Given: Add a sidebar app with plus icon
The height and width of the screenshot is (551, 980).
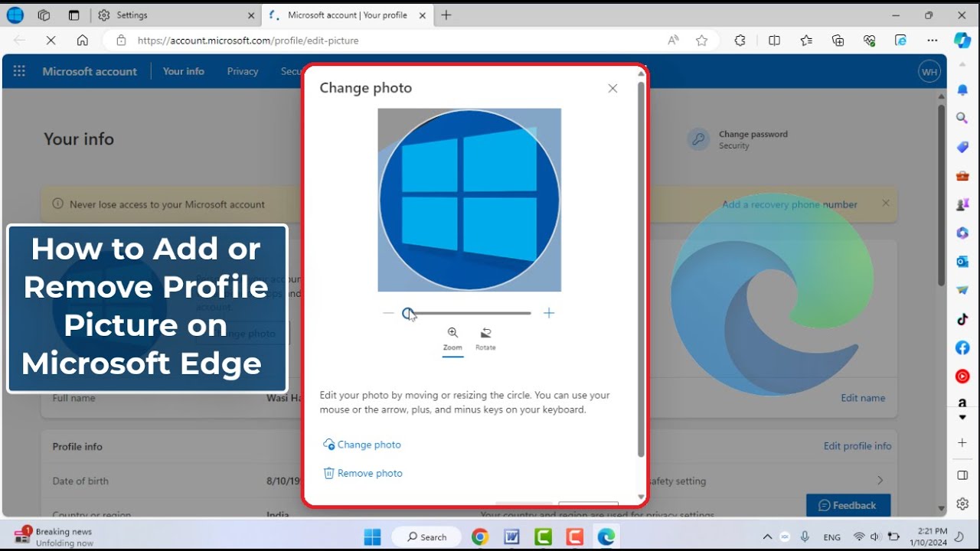Looking at the screenshot, I should 962,443.
